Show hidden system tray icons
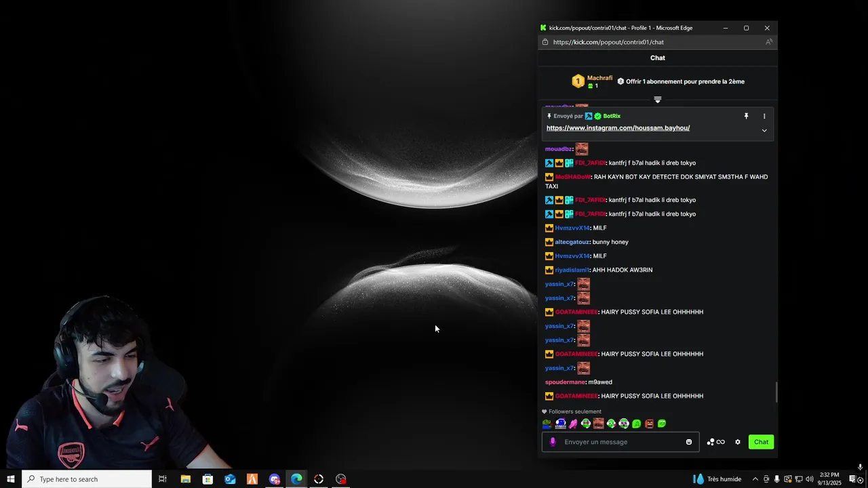Image resolution: width=868 pixels, height=488 pixels. pos(755,479)
